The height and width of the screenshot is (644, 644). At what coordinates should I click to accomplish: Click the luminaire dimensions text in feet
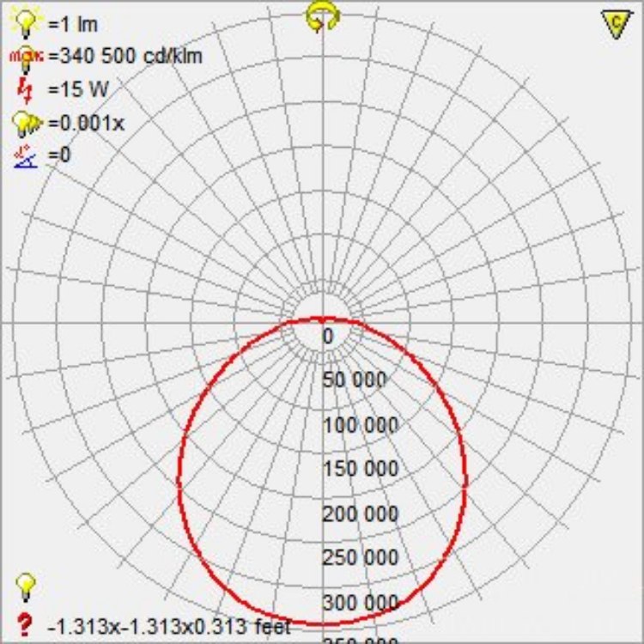click(168, 625)
